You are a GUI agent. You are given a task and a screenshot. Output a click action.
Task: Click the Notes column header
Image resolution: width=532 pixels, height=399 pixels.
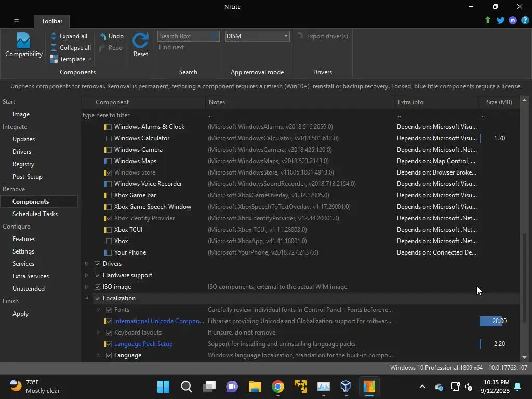point(300,102)
